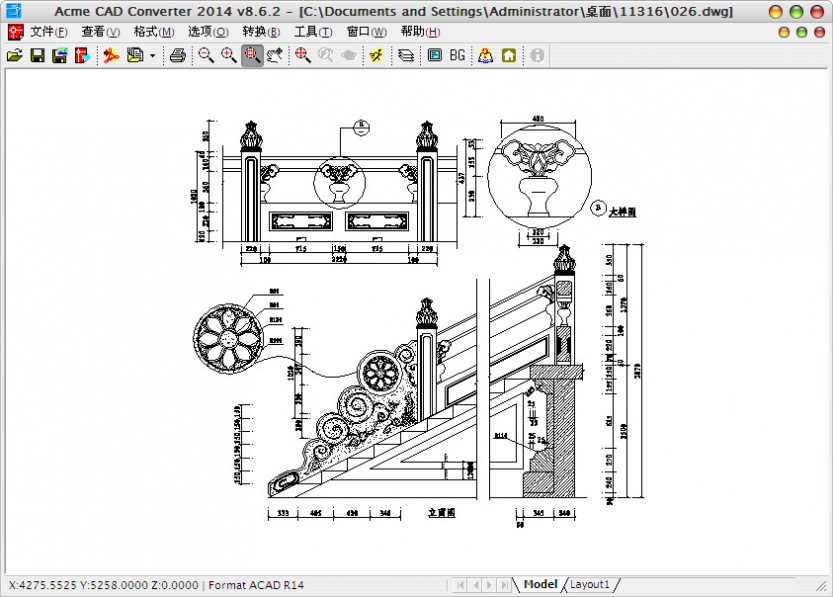Click the red Export file icon

point(82,55)
